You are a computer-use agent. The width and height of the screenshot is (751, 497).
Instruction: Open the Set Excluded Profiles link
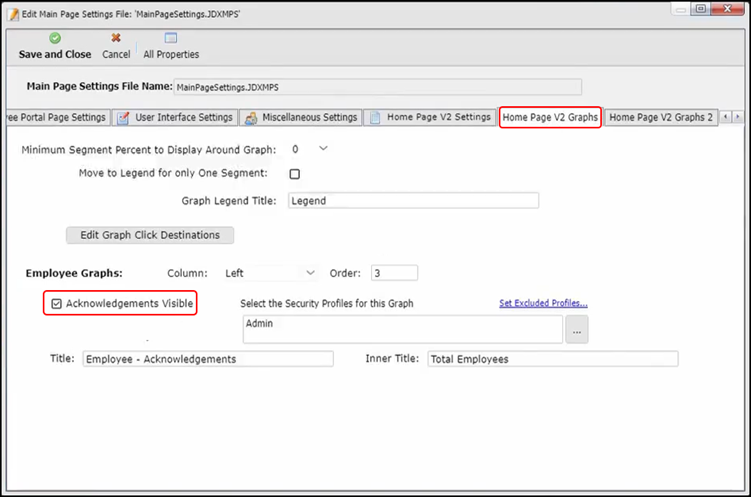[543, 303]
